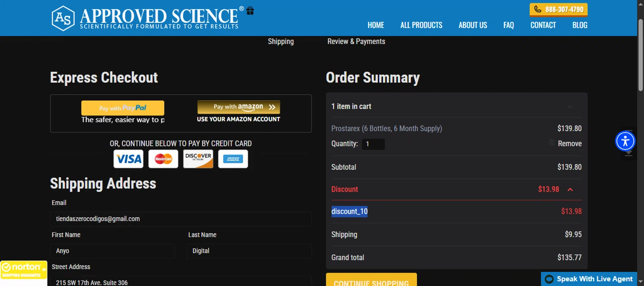This screenshot has width=644, height=286.
Task: Open the BLOG menu item
Action: tap(580, 25)
